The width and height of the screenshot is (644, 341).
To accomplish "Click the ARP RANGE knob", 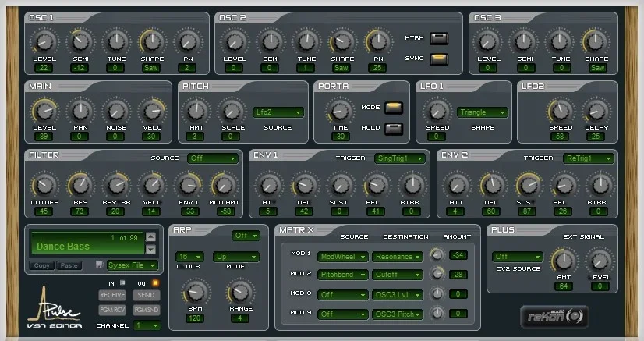I will coord(240,292).
